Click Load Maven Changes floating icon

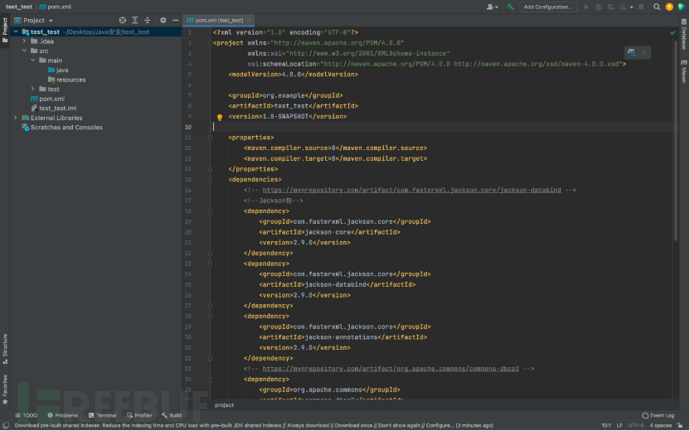(634, 51)
